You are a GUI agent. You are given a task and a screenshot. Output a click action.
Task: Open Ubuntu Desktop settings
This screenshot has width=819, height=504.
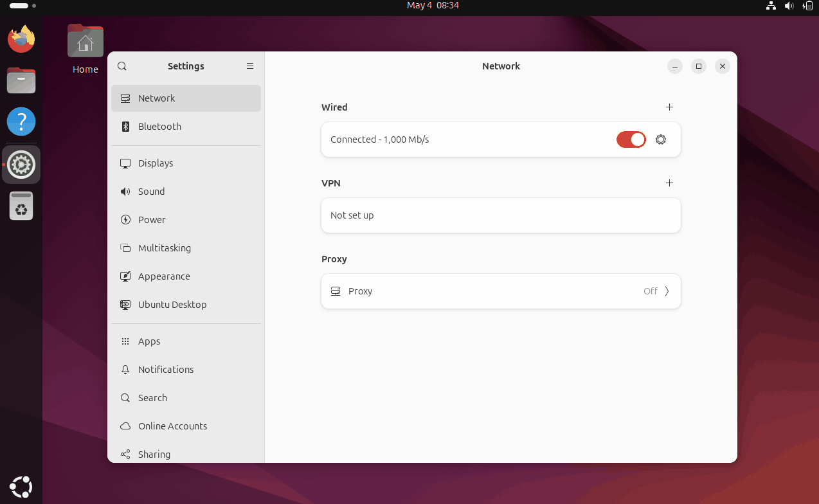(x=126, y=304)
